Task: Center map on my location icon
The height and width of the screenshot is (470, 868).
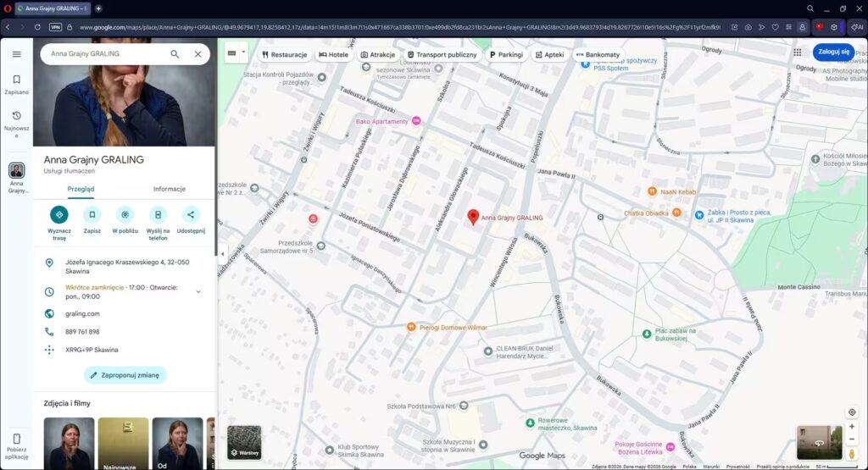Action: tap(852, 412)
